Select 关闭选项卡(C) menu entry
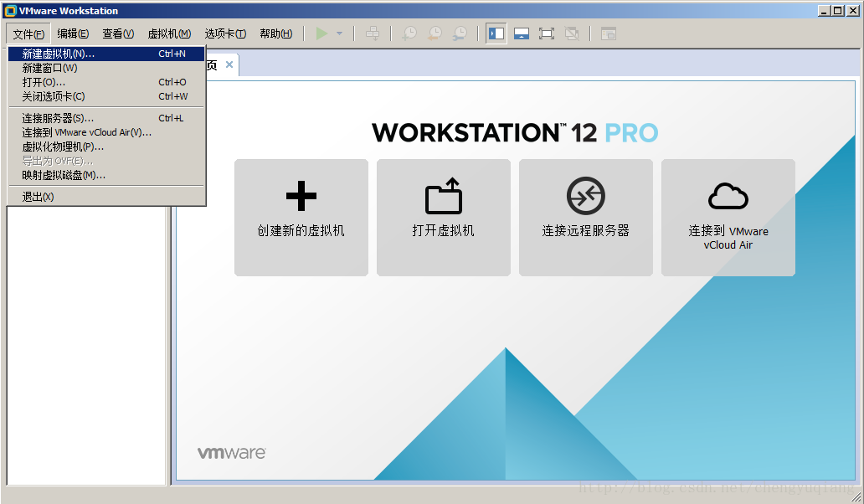The width and height of the screenshot is (864, 504). [105, 96]
